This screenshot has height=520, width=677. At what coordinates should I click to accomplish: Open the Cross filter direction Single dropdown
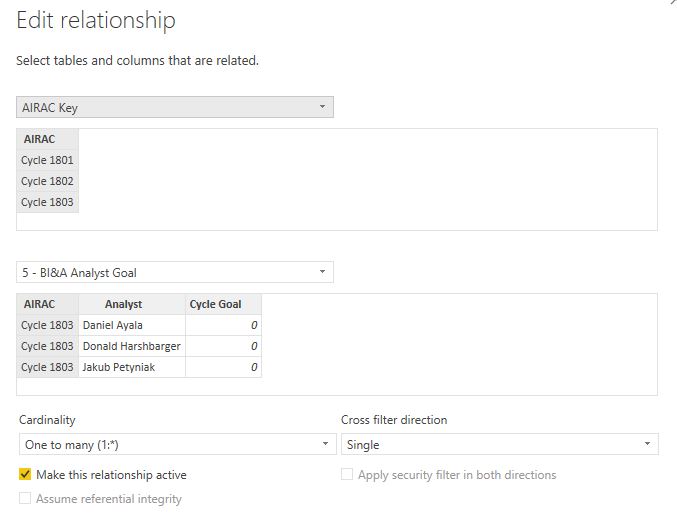tap(500, 444)
